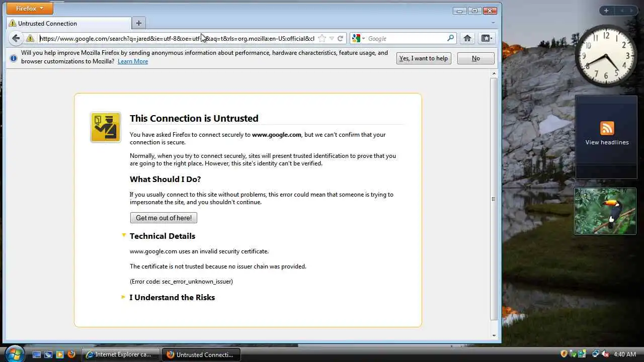This screenshot has width=644, height=362.
Task: Click the sidebar previous gadgets arrow
Action: (622, 11)
